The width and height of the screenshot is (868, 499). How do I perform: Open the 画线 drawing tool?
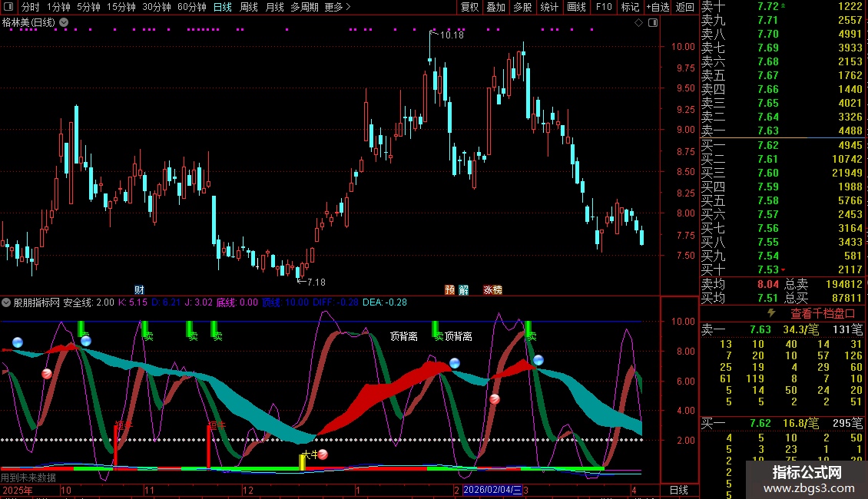click(x=576, y=7)
